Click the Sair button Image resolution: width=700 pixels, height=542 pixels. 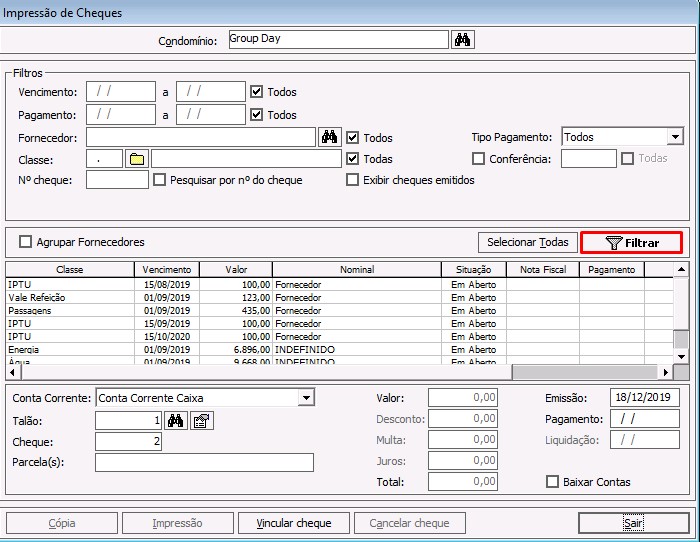pos(633,523)
